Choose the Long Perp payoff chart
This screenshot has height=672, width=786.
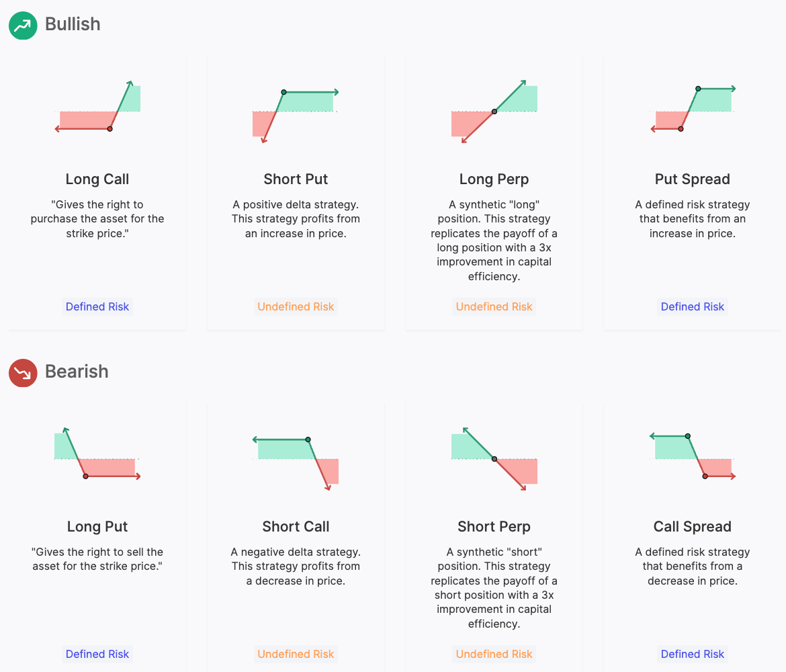494,112
